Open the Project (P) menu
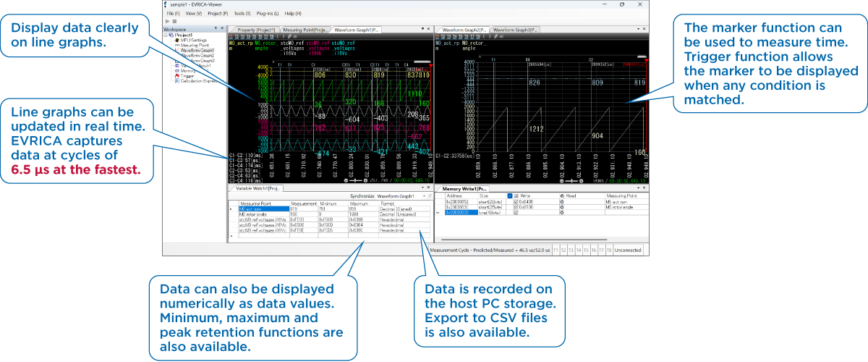 click(218, 14)
